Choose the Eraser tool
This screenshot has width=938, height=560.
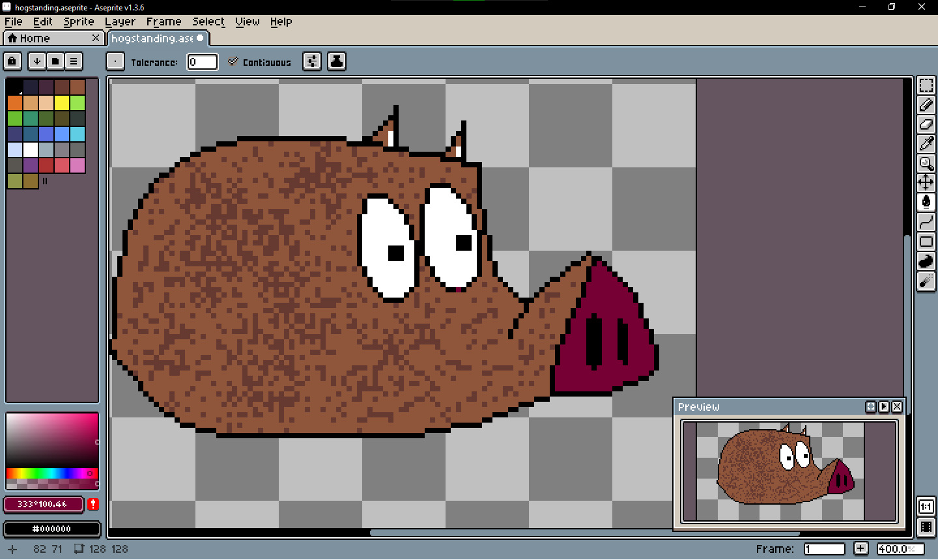(x=926, y=124)
